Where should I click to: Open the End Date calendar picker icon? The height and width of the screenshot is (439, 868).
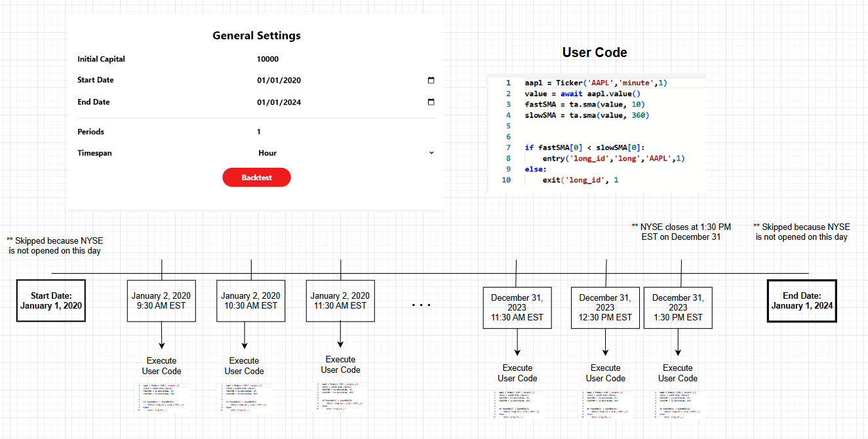click(431, 102)
